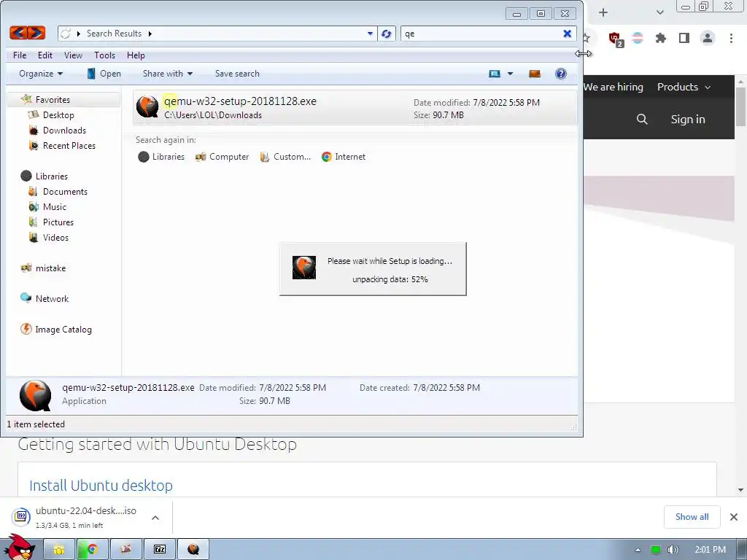Search again in Libraries

[161, 157]
